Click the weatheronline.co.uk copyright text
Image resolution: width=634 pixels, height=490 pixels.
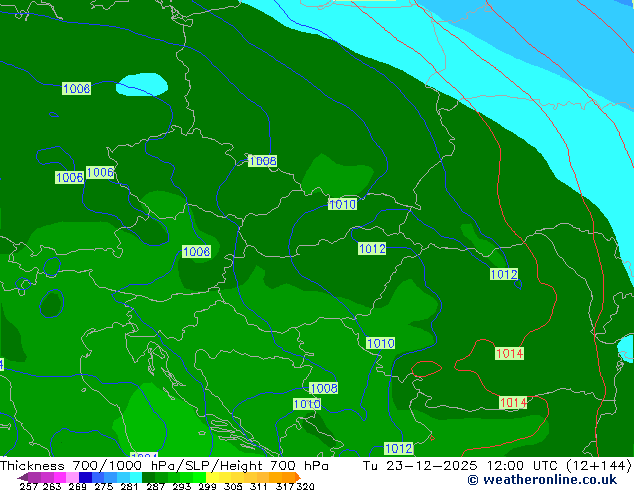(542, 480)
